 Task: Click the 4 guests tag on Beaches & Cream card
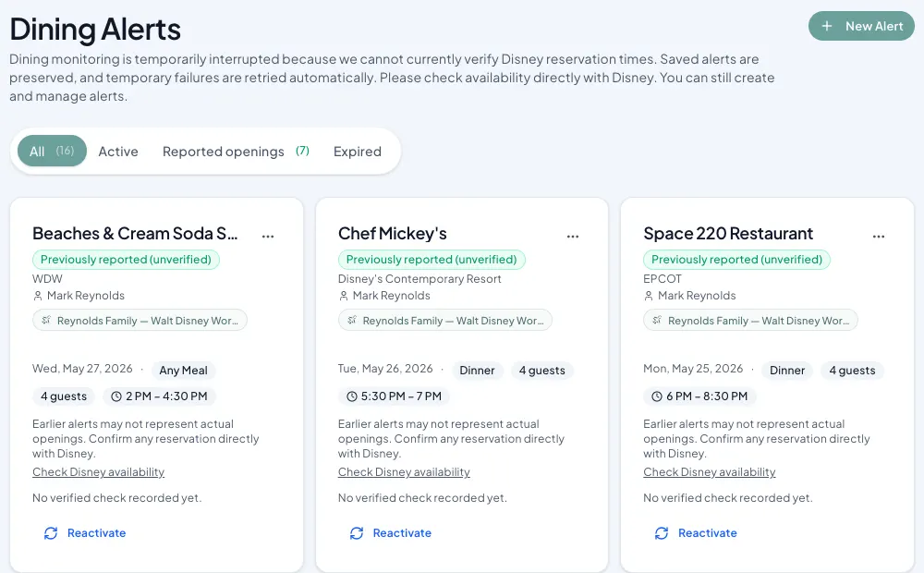pos(64,396)
